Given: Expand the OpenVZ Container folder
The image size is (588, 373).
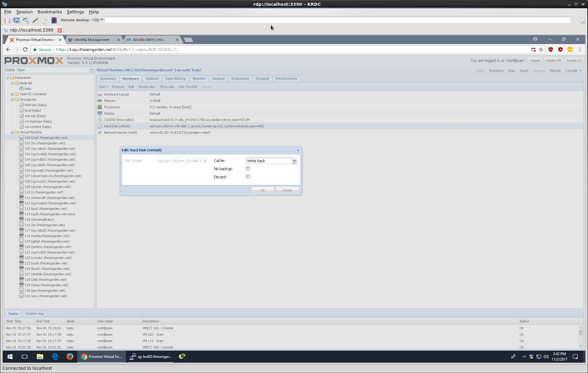Looking at the screenshot, I should tap(12, 94).
